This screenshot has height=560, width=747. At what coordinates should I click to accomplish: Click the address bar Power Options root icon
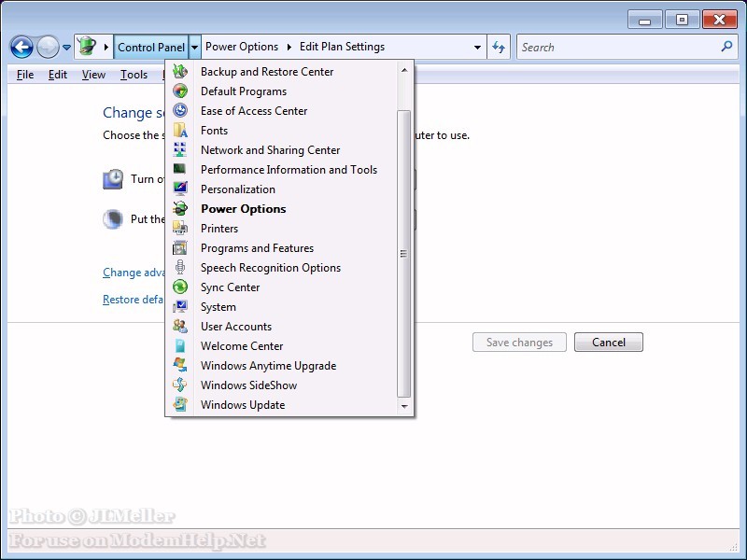87,47
